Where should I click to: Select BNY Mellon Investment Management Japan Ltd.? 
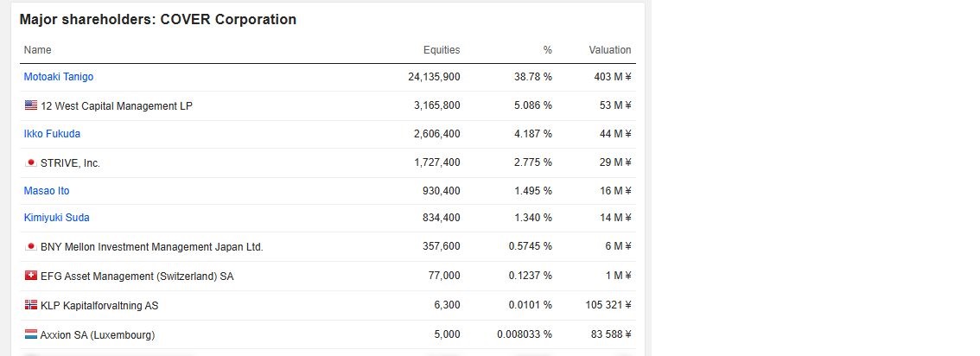coord(152,247)
